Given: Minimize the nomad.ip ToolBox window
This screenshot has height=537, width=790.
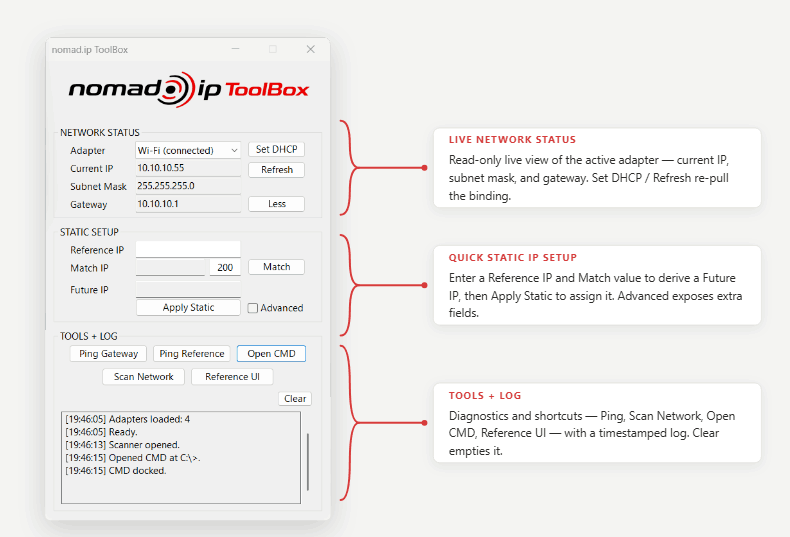Looking at the screenshot, I should tap(235, 49).
